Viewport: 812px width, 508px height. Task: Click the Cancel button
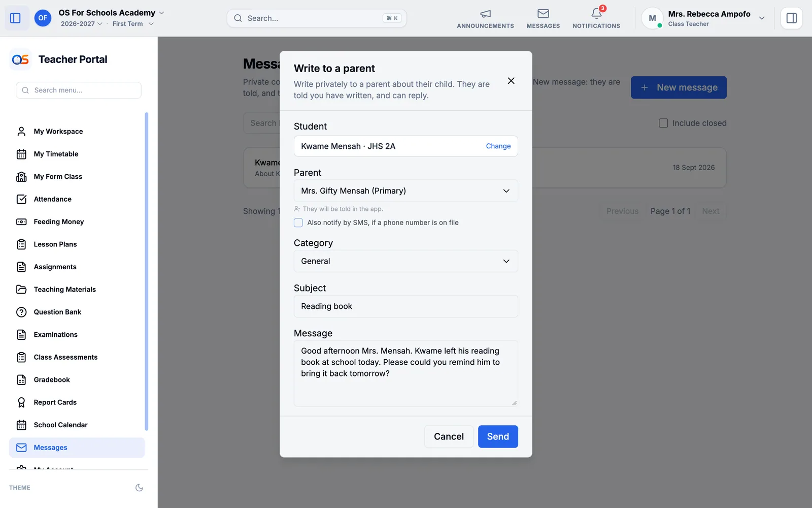pos(449,436)
